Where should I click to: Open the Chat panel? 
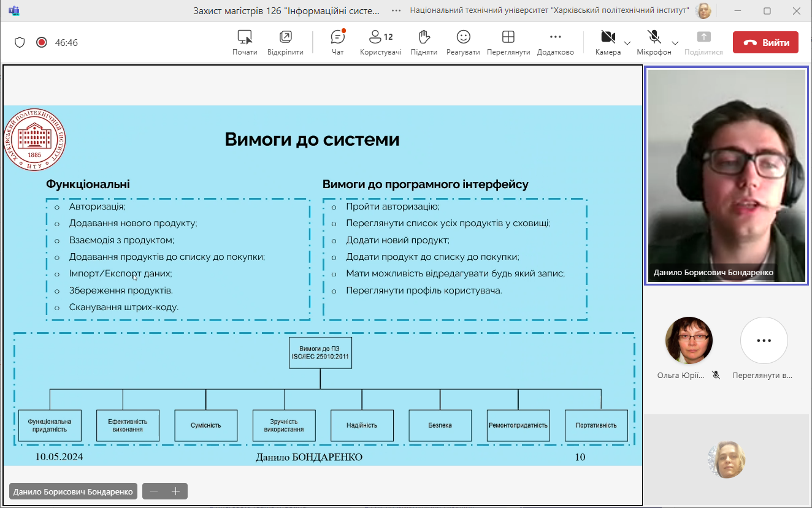pos(337,42)
